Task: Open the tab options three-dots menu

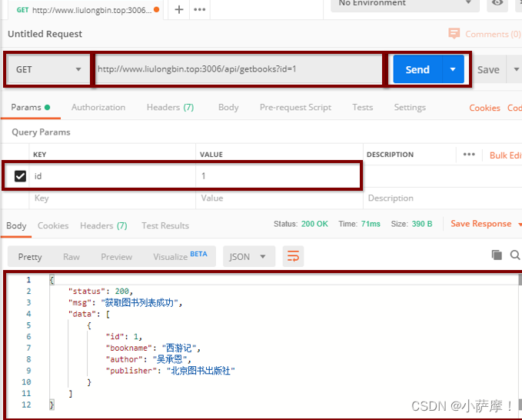Action: pos(199,9)
